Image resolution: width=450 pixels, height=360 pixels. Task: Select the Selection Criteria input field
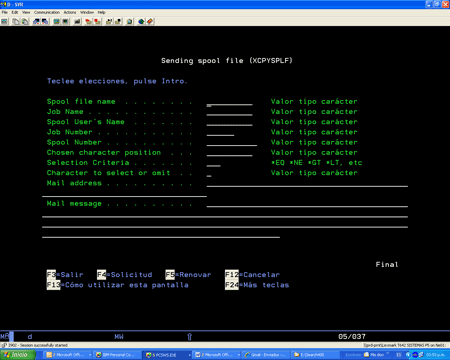coord(213,163)
